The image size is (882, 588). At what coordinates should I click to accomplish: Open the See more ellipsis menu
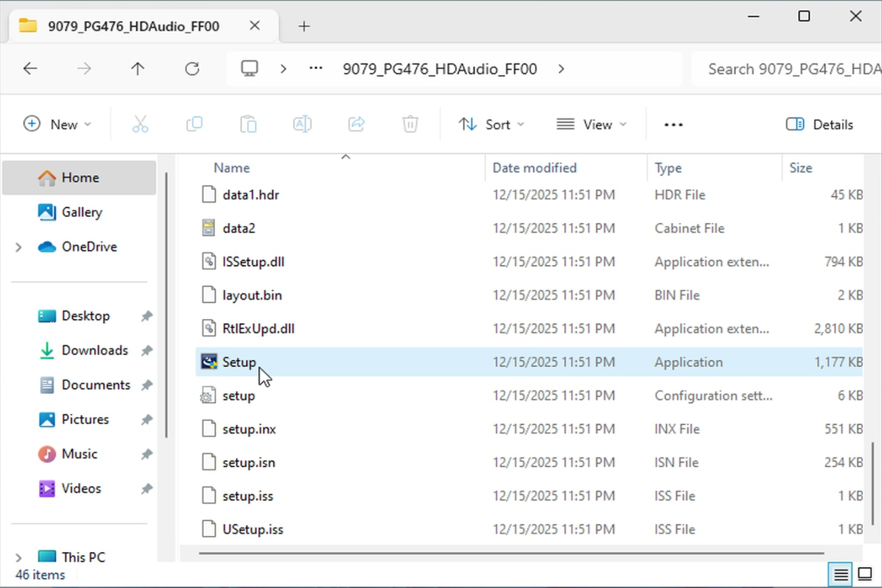point(673,124)
